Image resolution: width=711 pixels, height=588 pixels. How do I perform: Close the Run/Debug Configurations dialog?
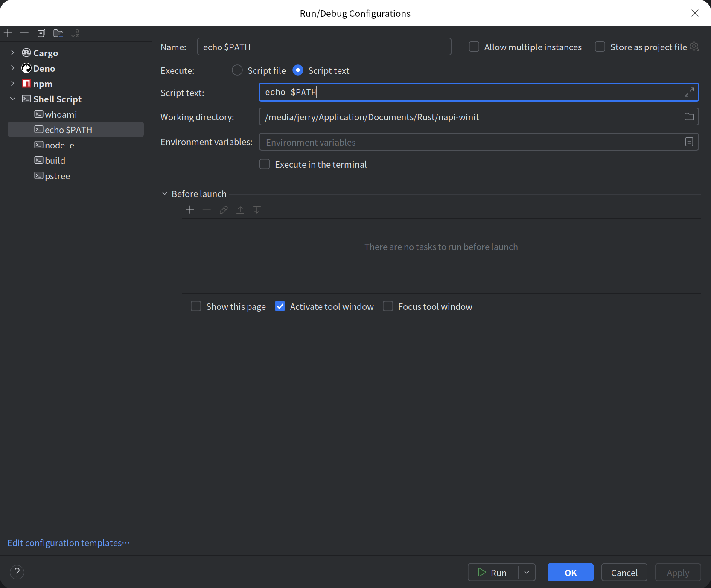click(695, 13)
